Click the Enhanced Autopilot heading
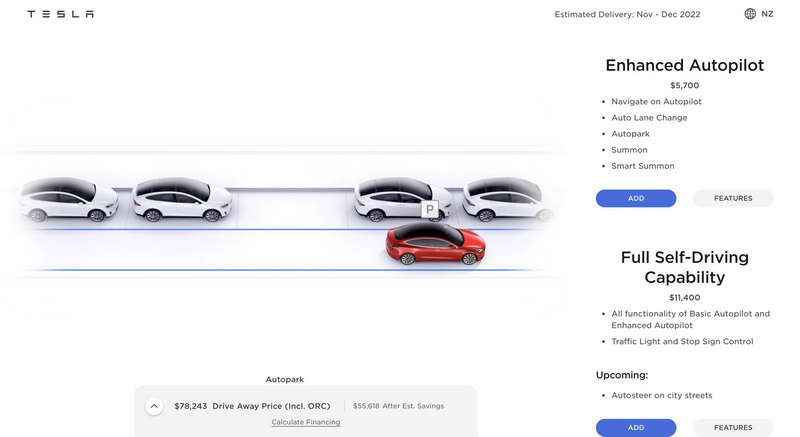Image resolution: width=800 pixels, height=437 pixels. pyautogui.click(x=685, y=65)
